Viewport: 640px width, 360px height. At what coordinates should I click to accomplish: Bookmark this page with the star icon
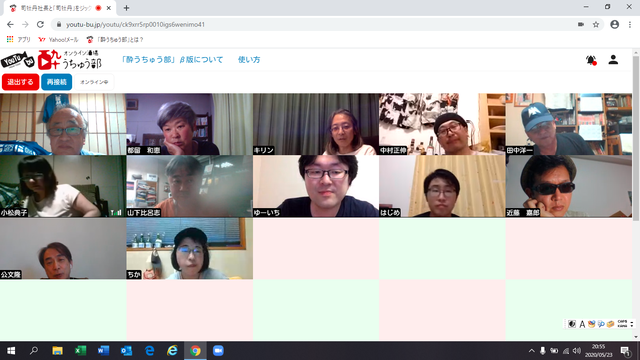596,24
